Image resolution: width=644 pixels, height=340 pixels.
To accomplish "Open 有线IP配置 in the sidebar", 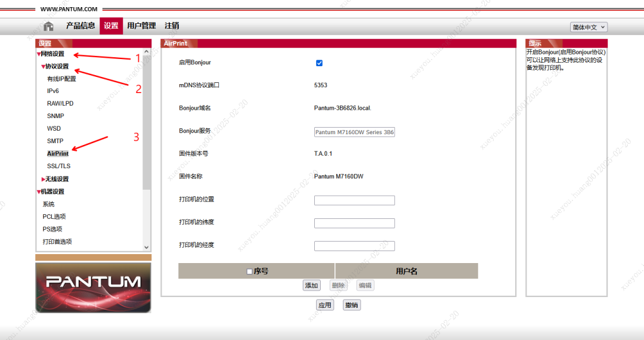I will 61,79.
